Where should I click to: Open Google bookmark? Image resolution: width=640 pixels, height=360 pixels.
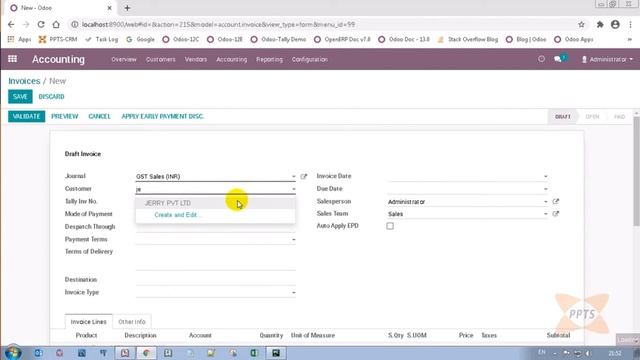point(140,40)
